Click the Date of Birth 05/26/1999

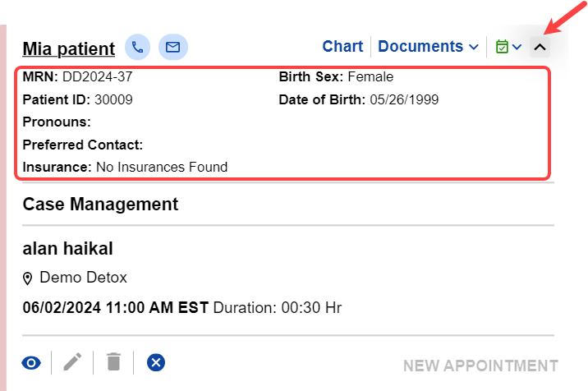(403, 100)
